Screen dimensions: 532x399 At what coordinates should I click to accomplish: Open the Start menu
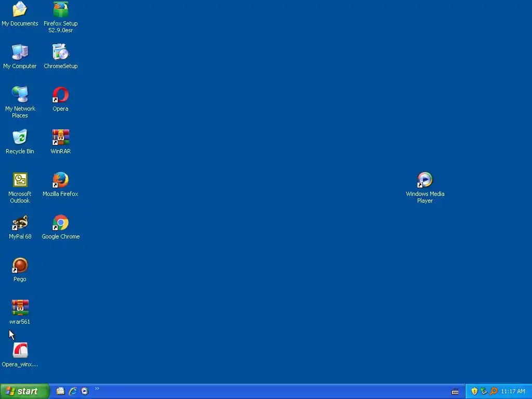point(24,391)
